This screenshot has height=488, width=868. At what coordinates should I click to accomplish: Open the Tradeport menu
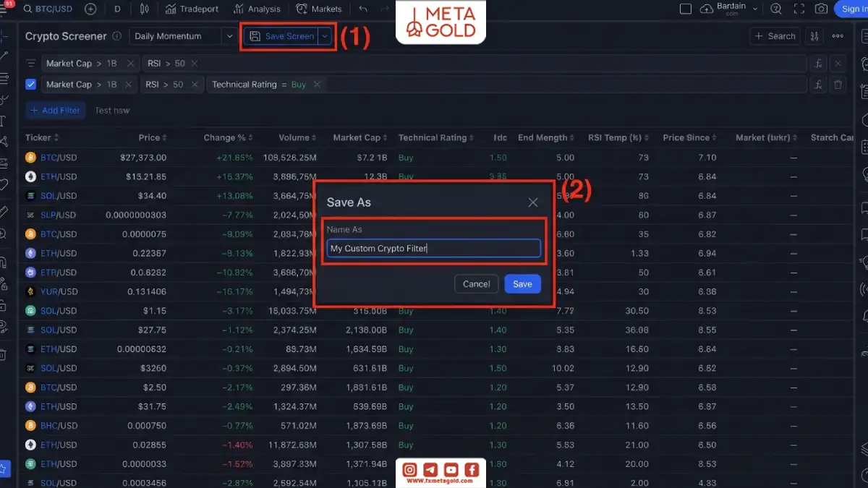192,9
